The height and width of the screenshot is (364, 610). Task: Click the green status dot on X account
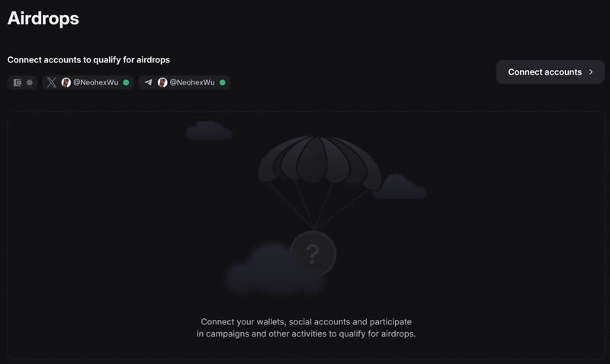click(x=126, y=82)
